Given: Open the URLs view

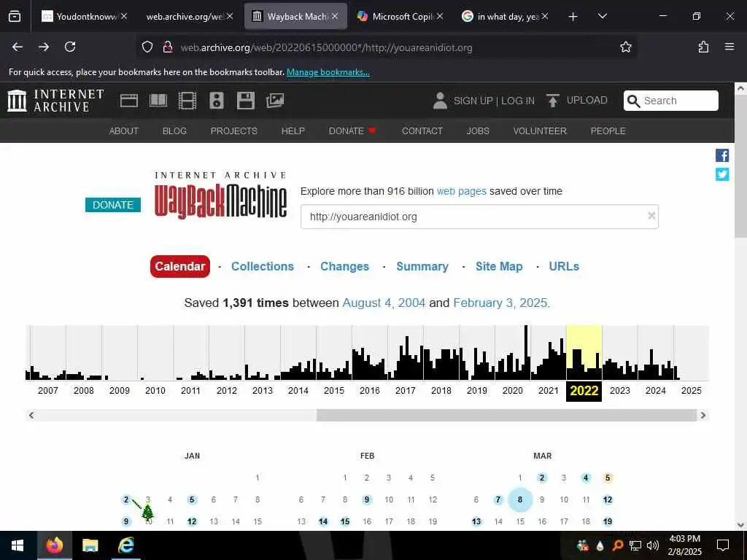Looking at the screenshot, I should tap(564, 266).
